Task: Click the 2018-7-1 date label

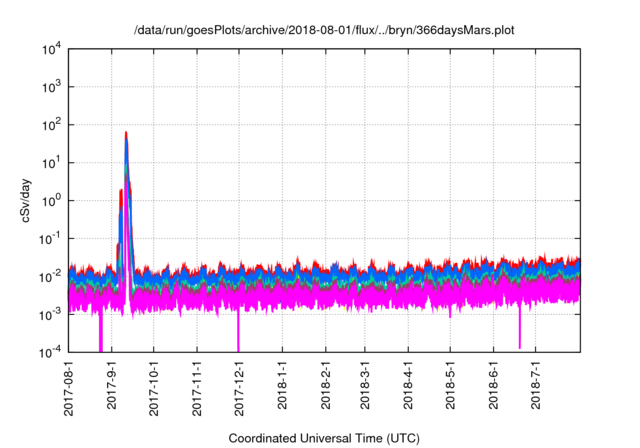Action: (x=536, y=385)
